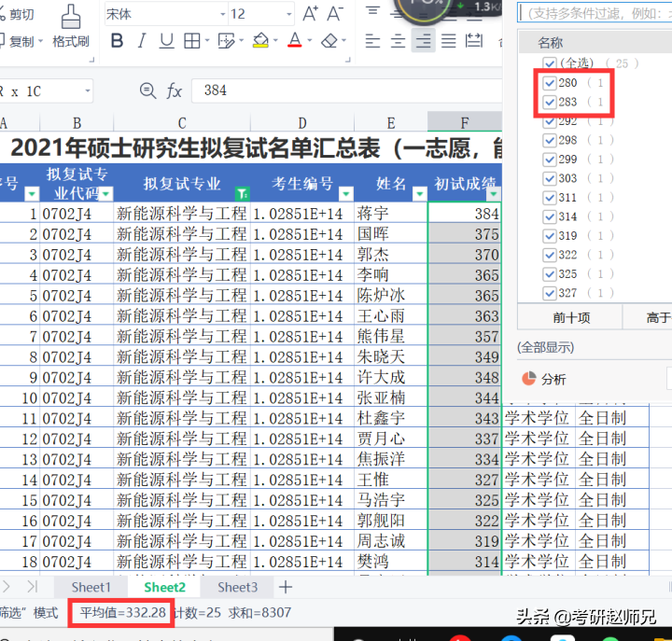Select the Format Painter (格式刷) tool

[71, 26]
